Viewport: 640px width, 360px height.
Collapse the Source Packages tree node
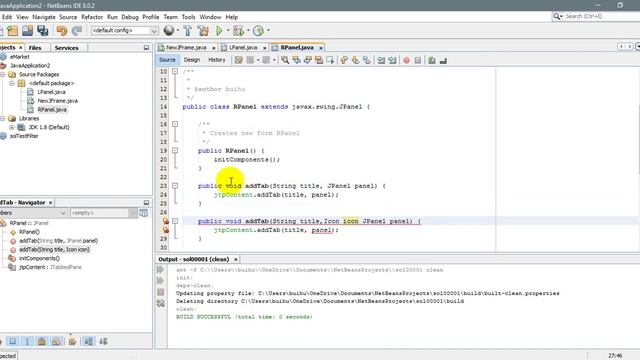coord(2,74)
